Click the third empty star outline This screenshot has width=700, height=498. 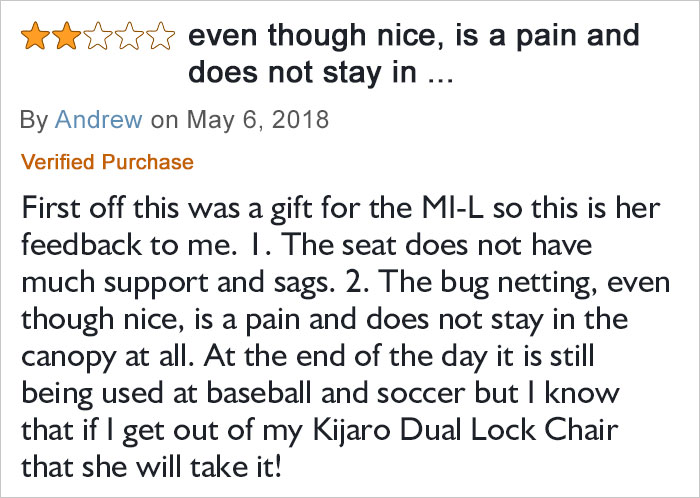click(x=98, y=36)
